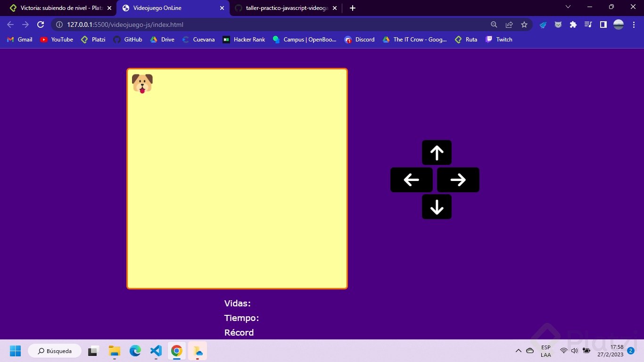Open the media controls icon
Image resolution: width=644 pixels, height=362 pixels.
(588, 25)
